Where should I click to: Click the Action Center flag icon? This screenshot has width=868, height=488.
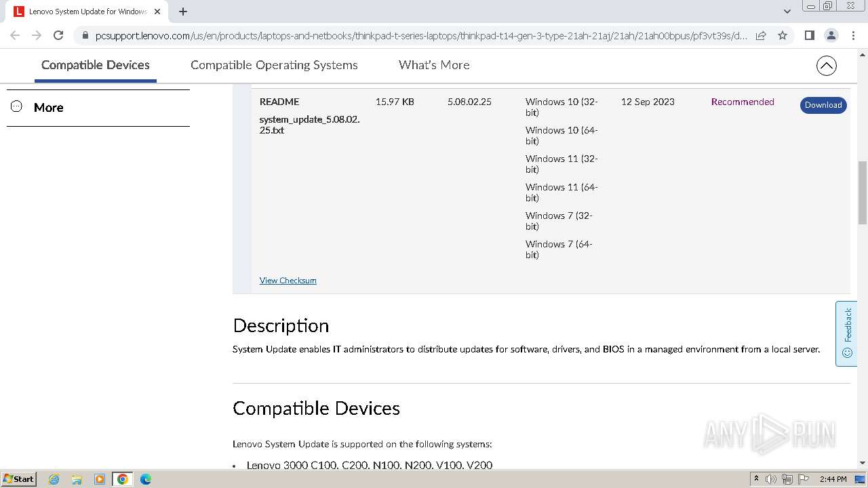(x=804, y=479)
